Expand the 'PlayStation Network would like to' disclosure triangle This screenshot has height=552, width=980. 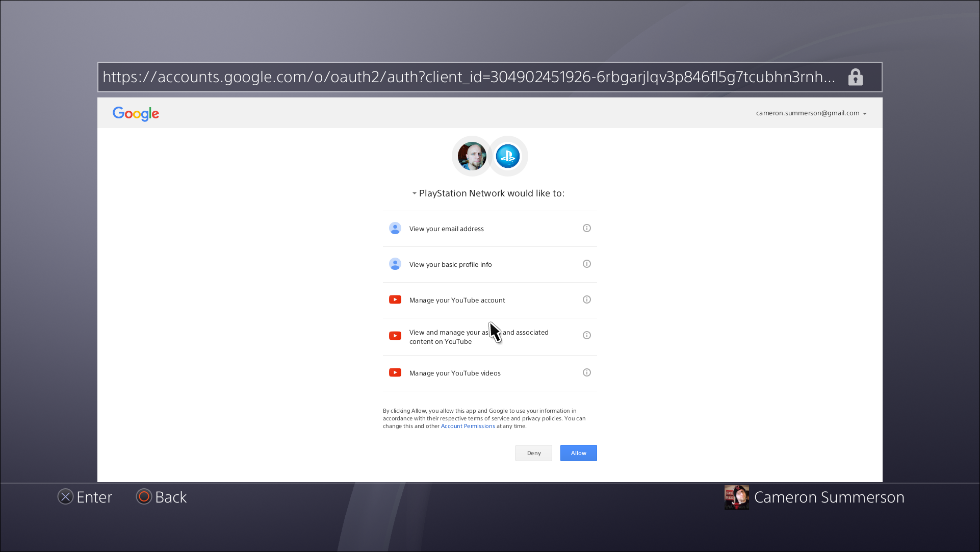point(414,193)
